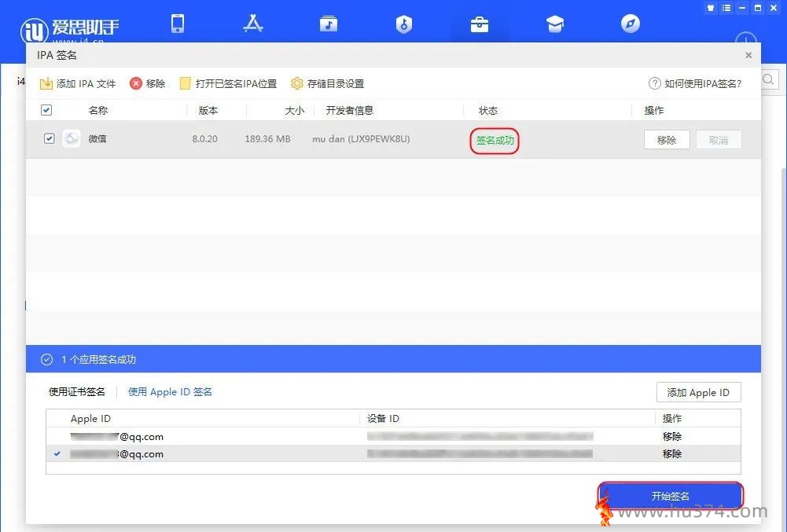The width and height of the screenshot is (787, 532).
Task: Open the list menu icon in title bar
Action: click(x=726, y=8)
